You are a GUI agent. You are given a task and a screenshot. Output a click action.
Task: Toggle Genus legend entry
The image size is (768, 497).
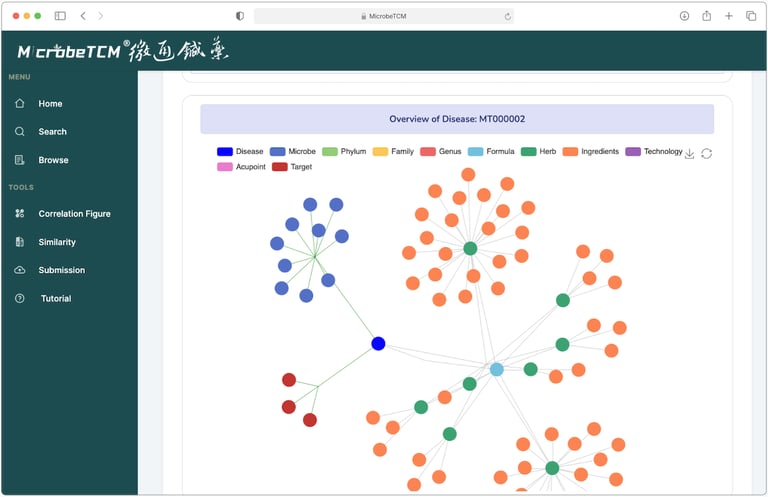pyautogui.click(x=441, y=152)
